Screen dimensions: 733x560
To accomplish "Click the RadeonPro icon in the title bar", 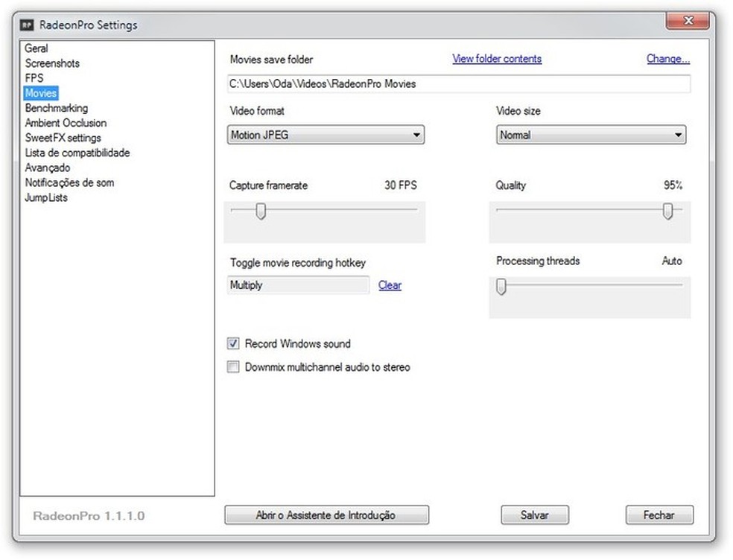I will pyautogui.click(x=27, y=25).
